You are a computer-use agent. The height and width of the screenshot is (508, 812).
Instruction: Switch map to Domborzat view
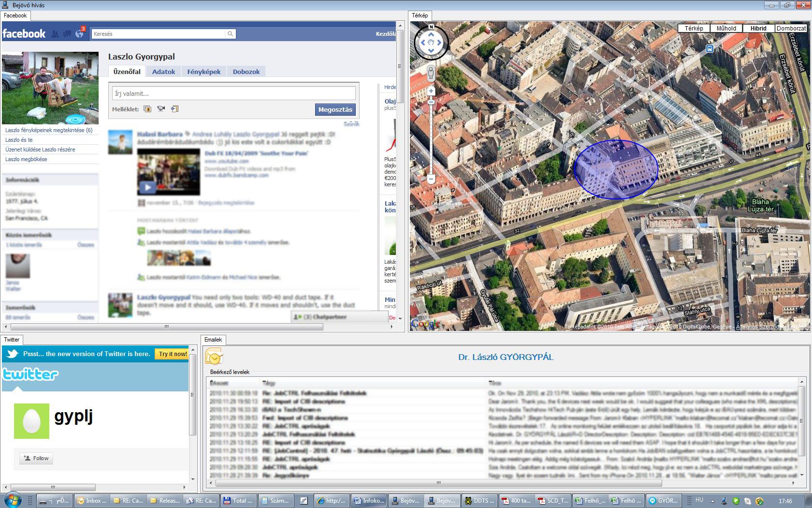(x=791, y=28)
